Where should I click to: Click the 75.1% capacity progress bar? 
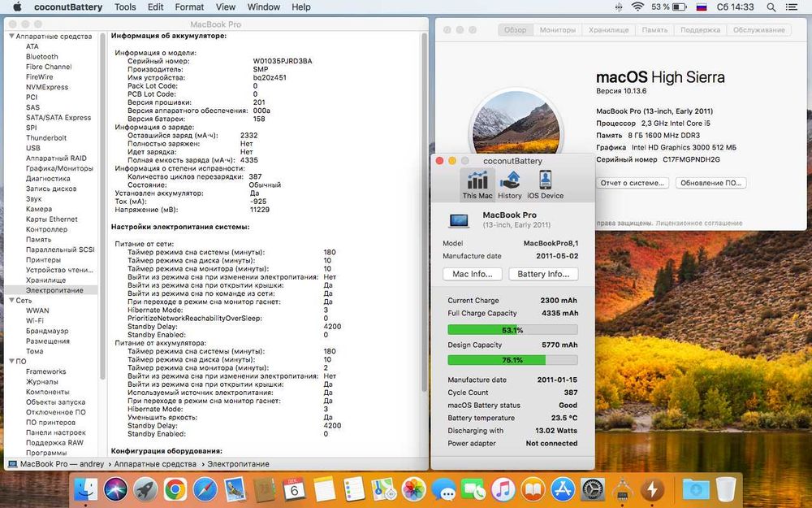(x=512, y=360)
